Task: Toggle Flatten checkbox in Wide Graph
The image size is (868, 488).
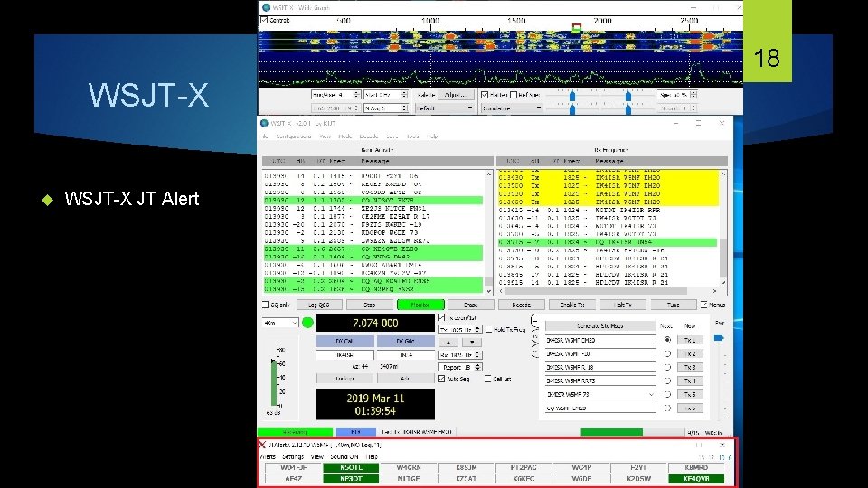Action: tap(485, 95)
